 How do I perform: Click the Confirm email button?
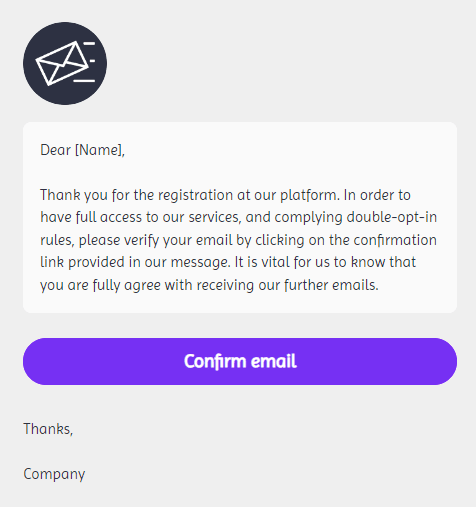(x=240, y=361)
